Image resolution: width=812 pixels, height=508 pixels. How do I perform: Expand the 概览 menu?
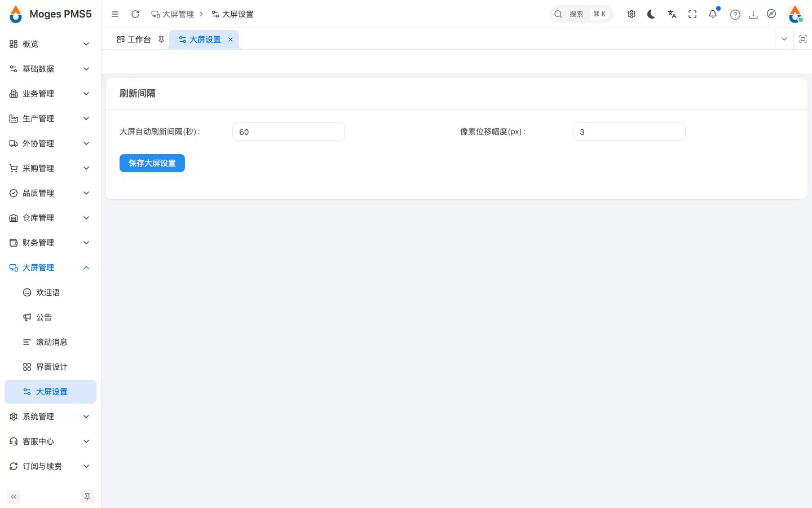click(50, 44)
